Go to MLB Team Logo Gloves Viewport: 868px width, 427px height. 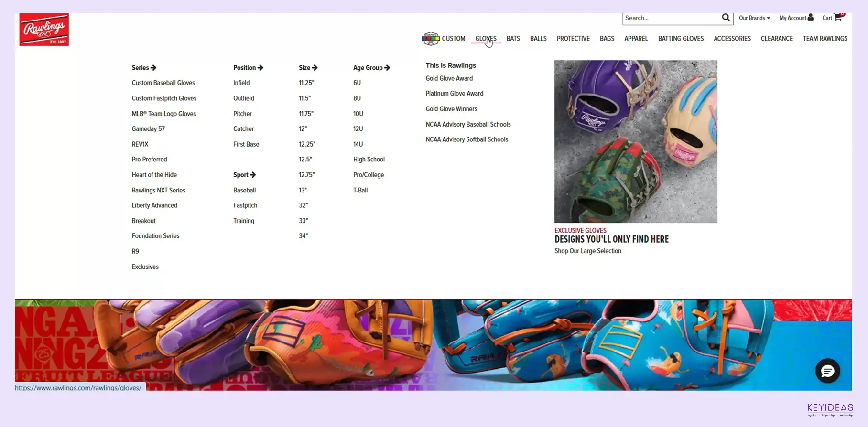point(164,114)
